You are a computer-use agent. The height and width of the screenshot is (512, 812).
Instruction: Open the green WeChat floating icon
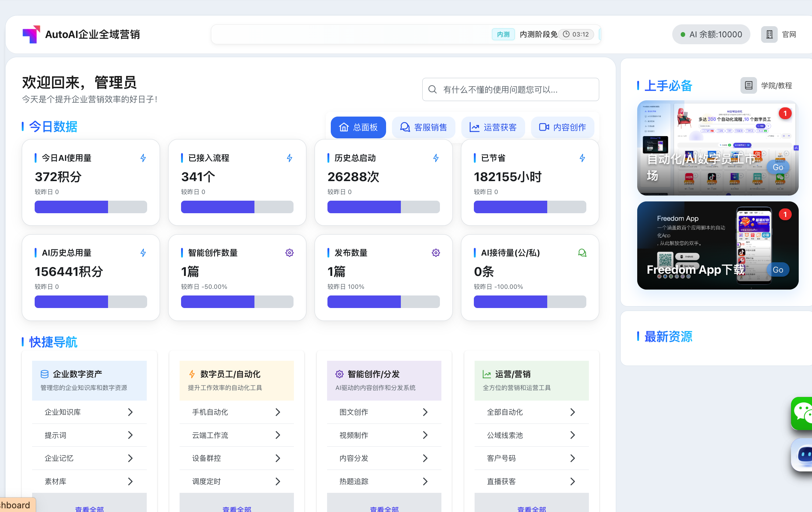click(802, 413)
